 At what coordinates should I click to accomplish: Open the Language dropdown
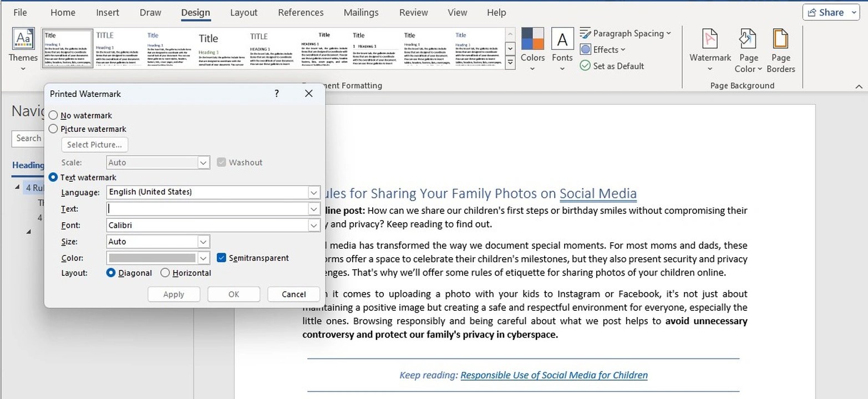tap(313, 192)
